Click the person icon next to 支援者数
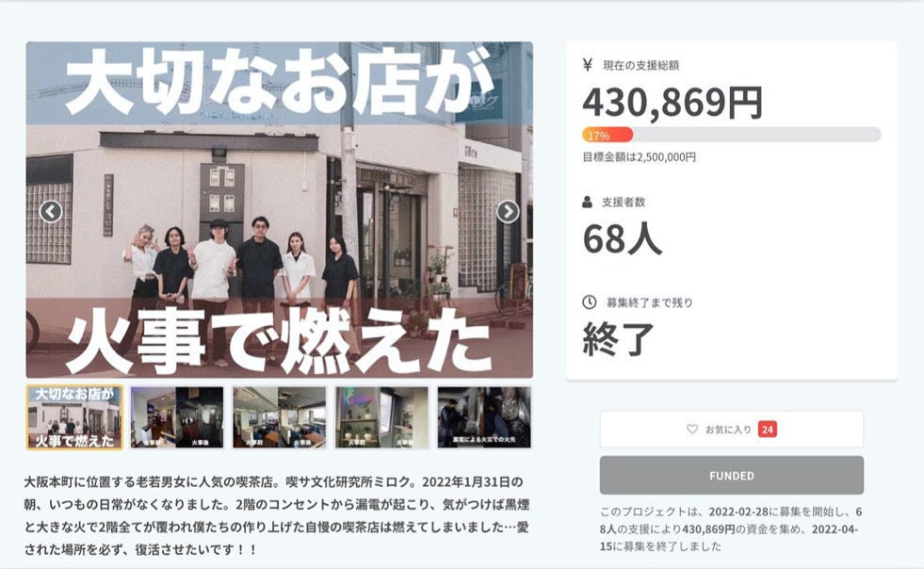 pos(587,202)
